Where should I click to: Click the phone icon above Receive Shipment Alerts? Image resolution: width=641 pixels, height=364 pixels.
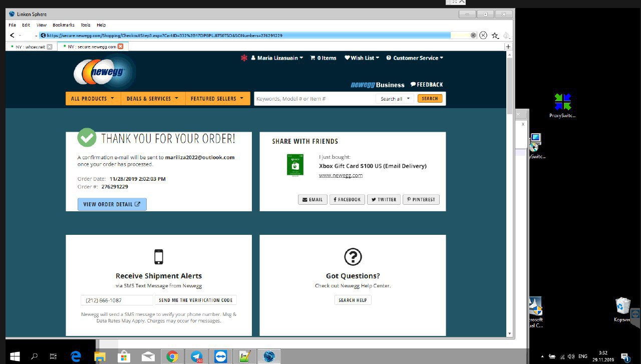click(159, 256)
